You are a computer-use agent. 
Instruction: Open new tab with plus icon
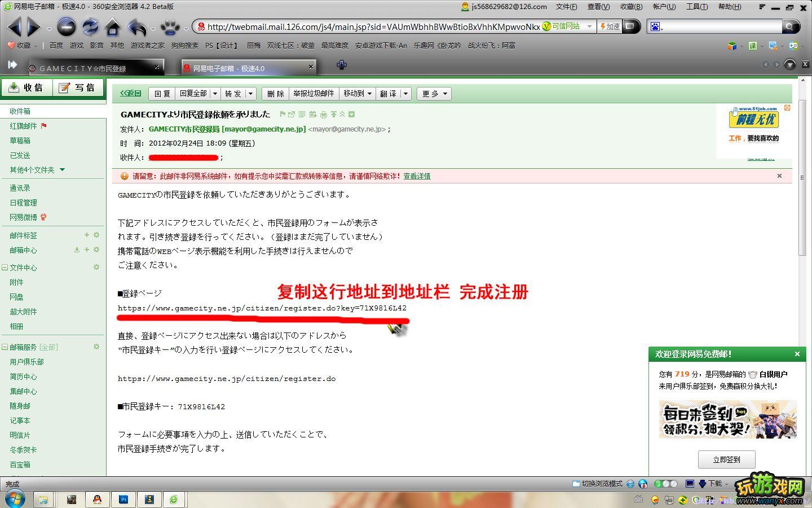pyautogui.click(x=341, y=65)
